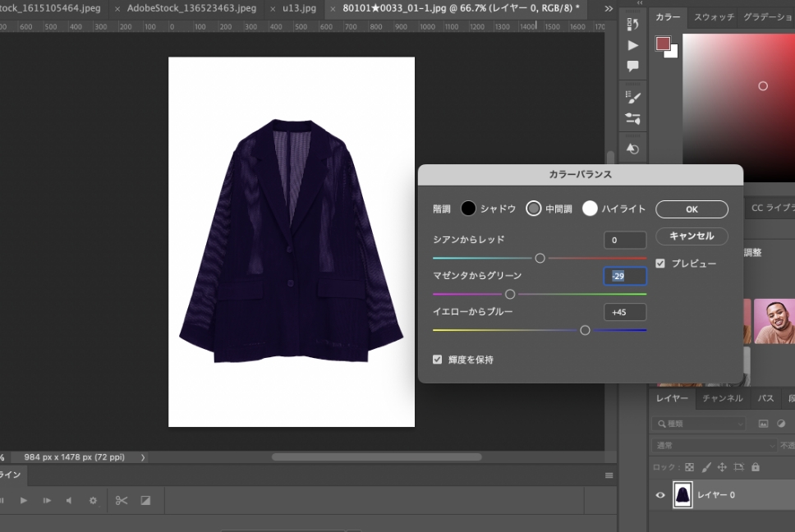795x532 pixels.
Task: Open the 種類 layer filter dropdown
Action: 698,424
